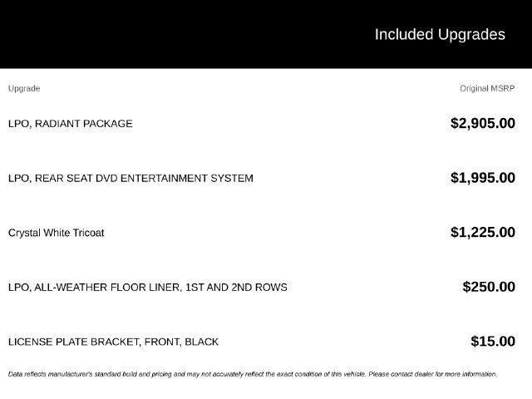Image resolution: width=532 pixels, height=399 pixels.
Task: Click the $1,225.00 price
Action: (x=483, y=233)
